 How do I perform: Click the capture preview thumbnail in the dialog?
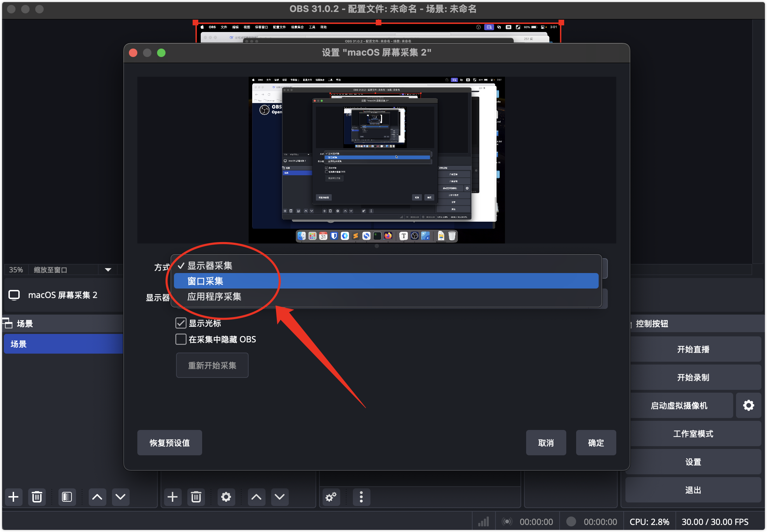click(377, 160)
